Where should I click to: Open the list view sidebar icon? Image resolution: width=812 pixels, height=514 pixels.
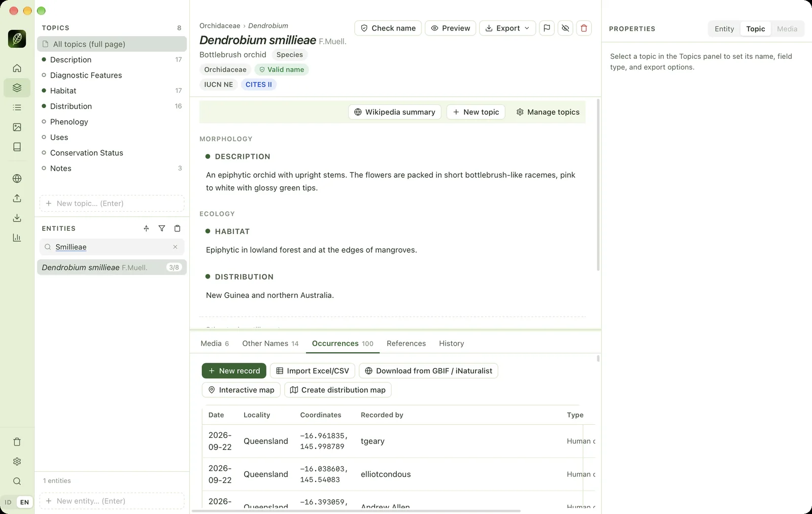coord(17,108)
